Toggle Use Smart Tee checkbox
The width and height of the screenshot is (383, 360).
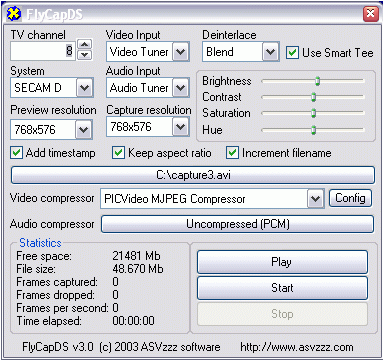click(292, 53)
